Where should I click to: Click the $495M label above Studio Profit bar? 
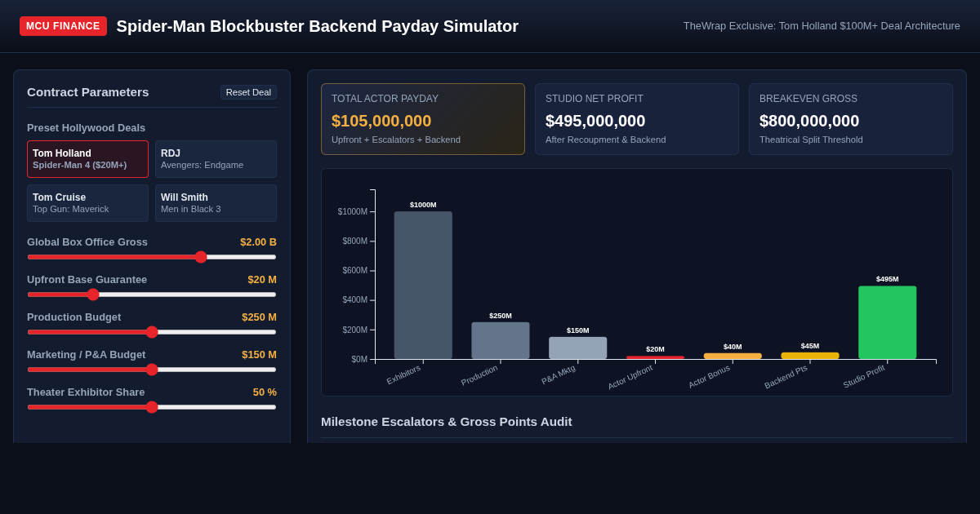[x=888, y=279]
